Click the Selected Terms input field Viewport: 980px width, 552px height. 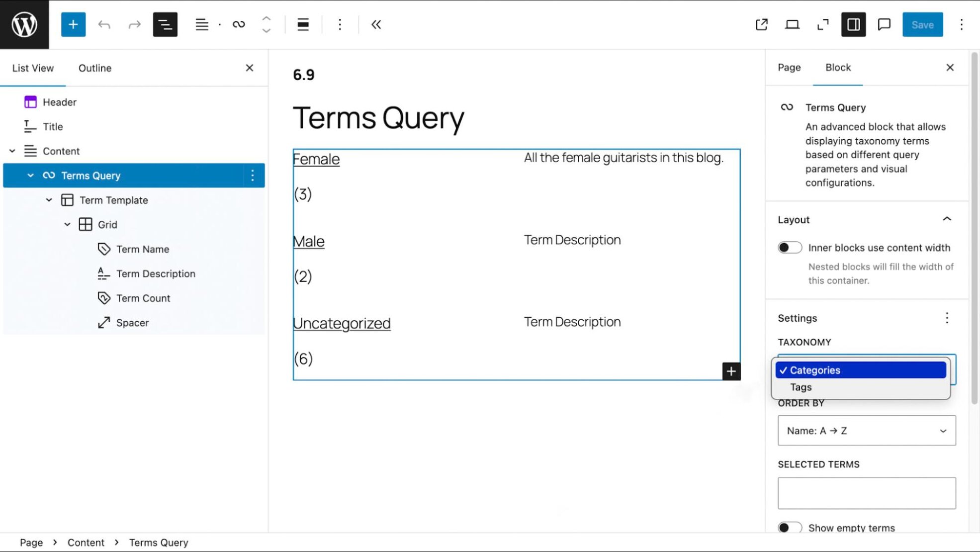click(x=866, y=492)
